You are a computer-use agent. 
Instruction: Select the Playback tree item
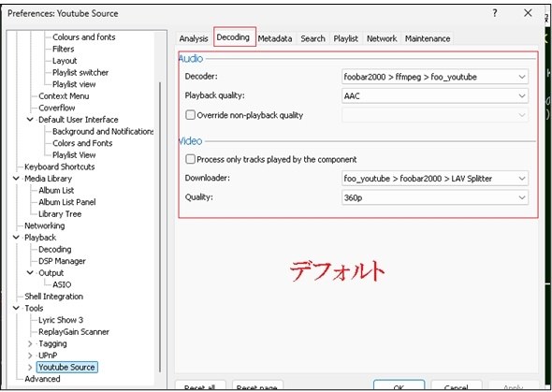pyautogui.click(x=40, y=238)
